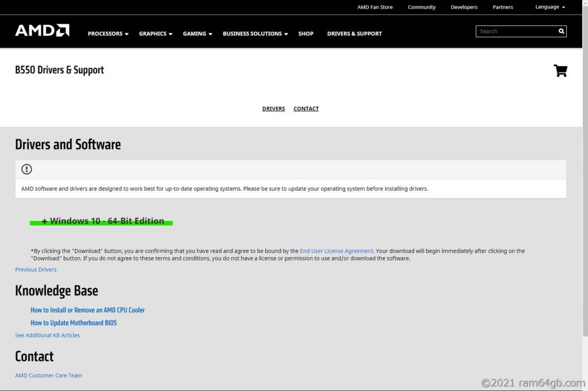Screen dimensions: 588x391
Task: Click the Contact section heading
Action: coord(34,356)
